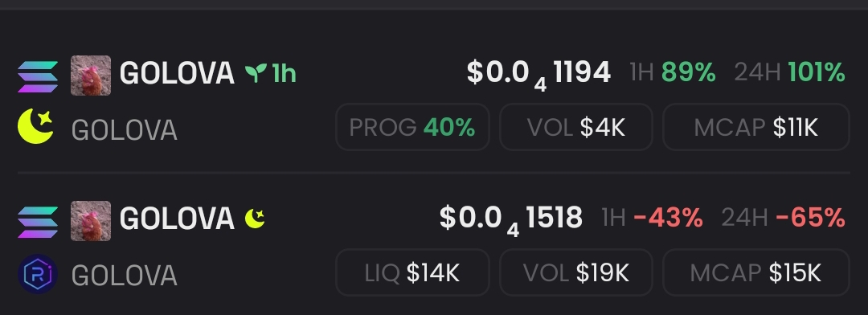The height and width of the screenshot is (315, 868).
Task: Click the MCAP $15K chip
Action: click(x=755, y=272)
